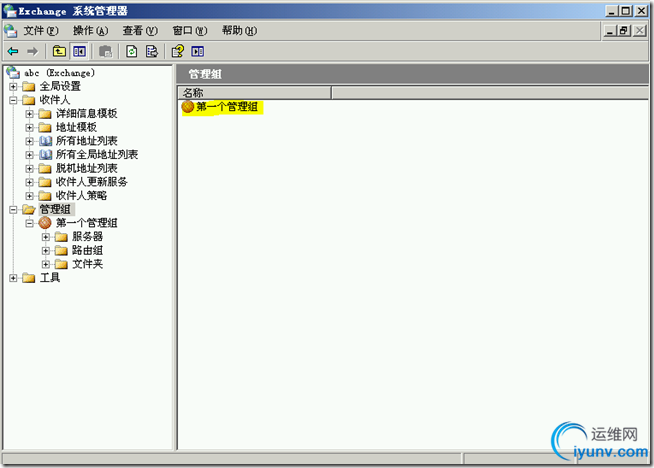Expand the 收件人策略 node
654x468 pixels.
click(x=29, y=196)
